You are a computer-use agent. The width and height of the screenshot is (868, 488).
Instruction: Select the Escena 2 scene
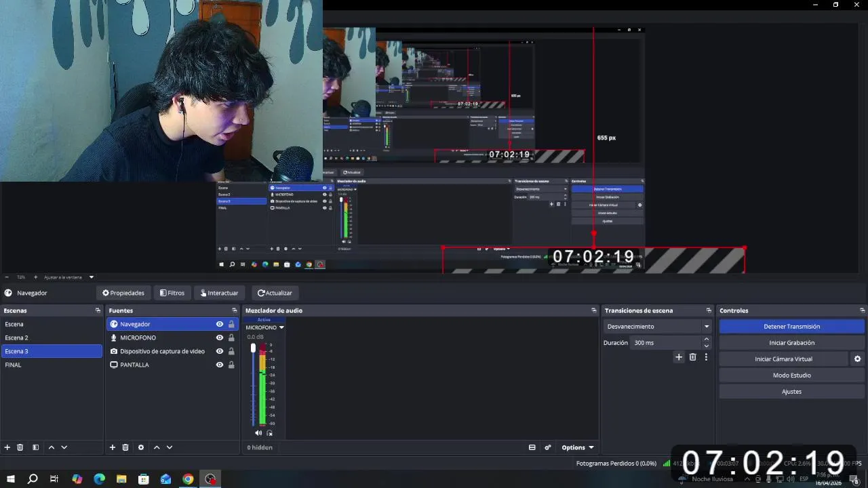tap(52, 338)
